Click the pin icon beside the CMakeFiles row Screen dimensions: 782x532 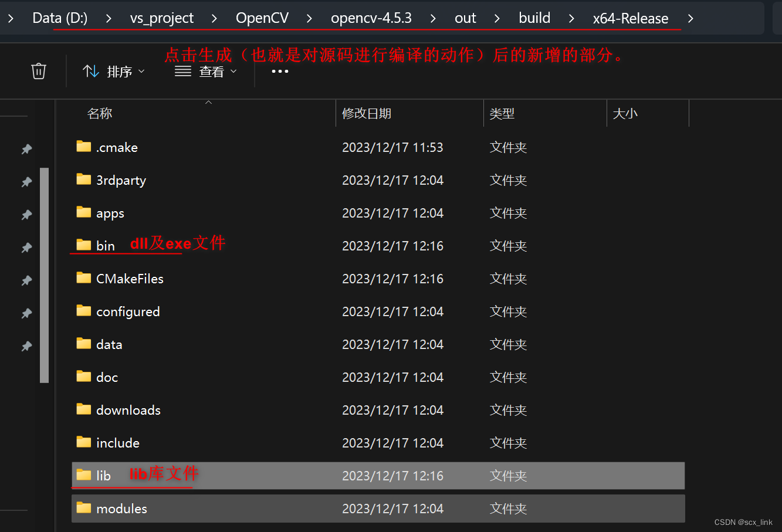pos(26,281)
